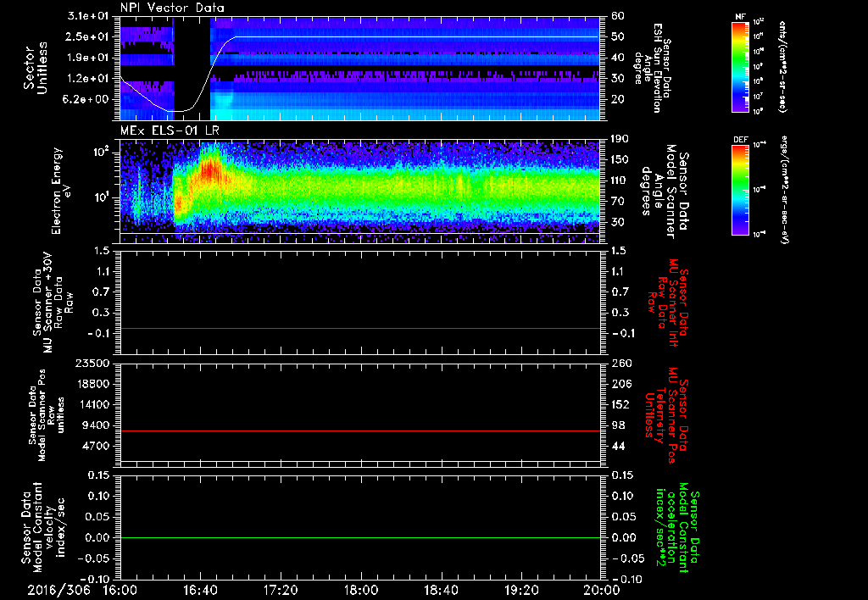The height and width of the screenshot is (600, 868).
Task: Click the 110 scanner angle tick value
Action: pos(620,181)
